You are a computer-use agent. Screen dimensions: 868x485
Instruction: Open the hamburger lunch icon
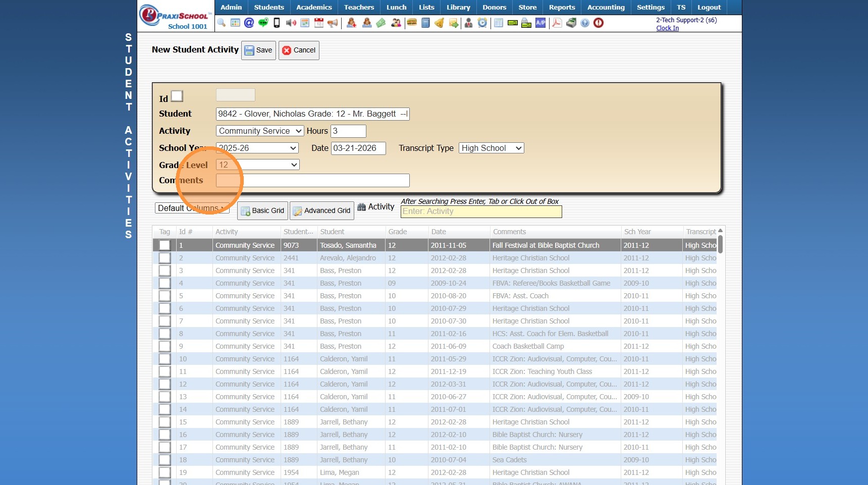coord(412,23)
